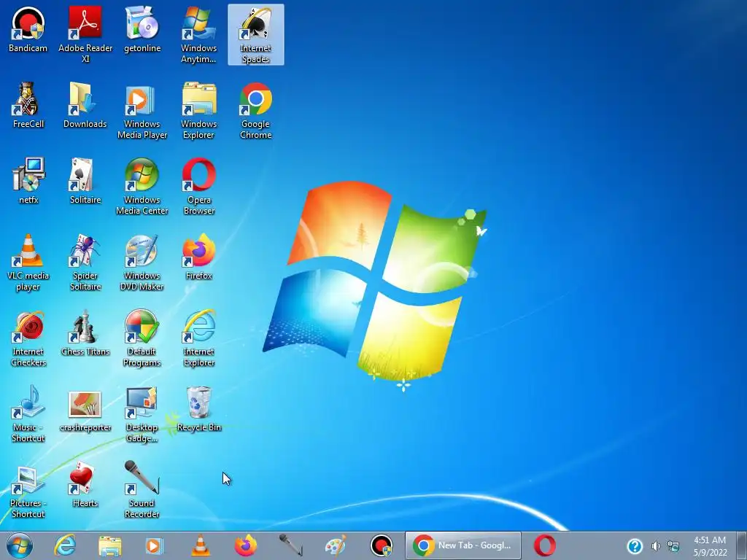The height and width of the screenshot is (560, 747).
Task: Open Bandicam from the taskbar
Action: [x=381, y=545]
